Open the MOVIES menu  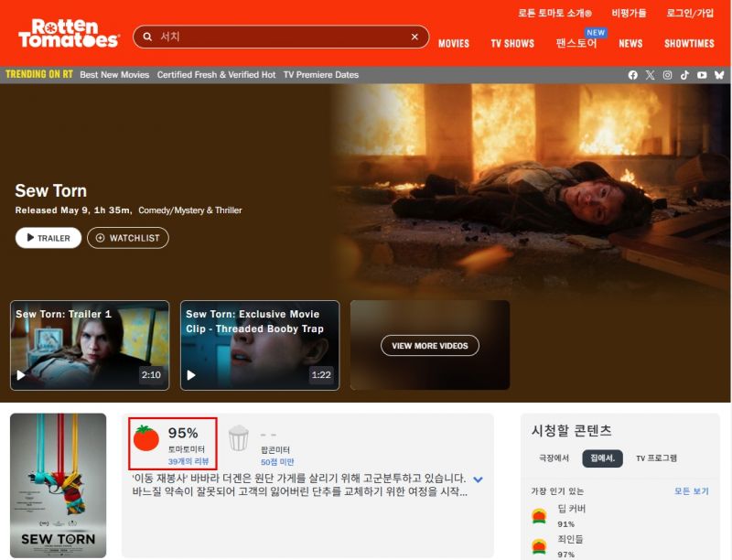click(453, 43)
